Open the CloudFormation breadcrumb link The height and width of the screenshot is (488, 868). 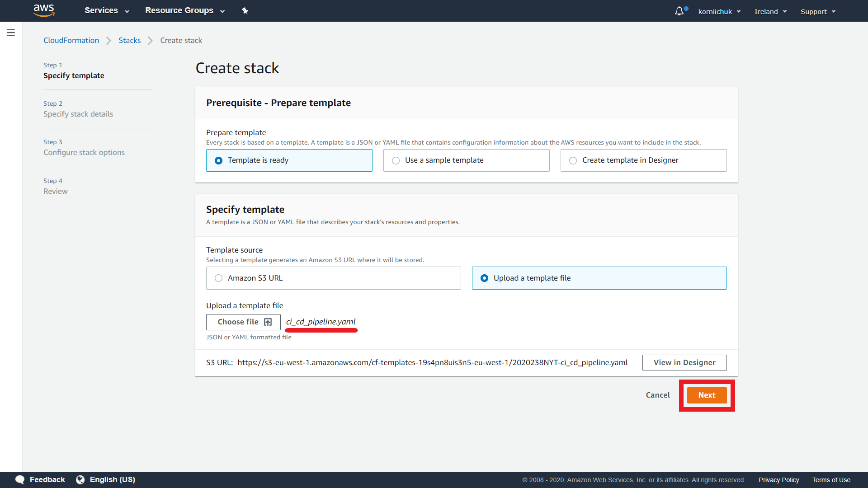(x=71, y=41)
